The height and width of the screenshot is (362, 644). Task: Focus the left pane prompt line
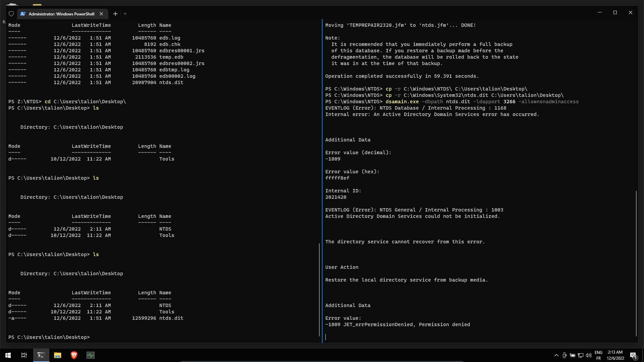tap(134, 337)
